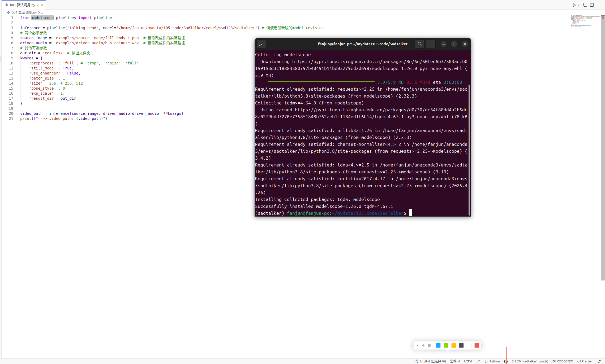
Task: Open the notifications bell
Action: pyautogui.click(x=599, y=361)
